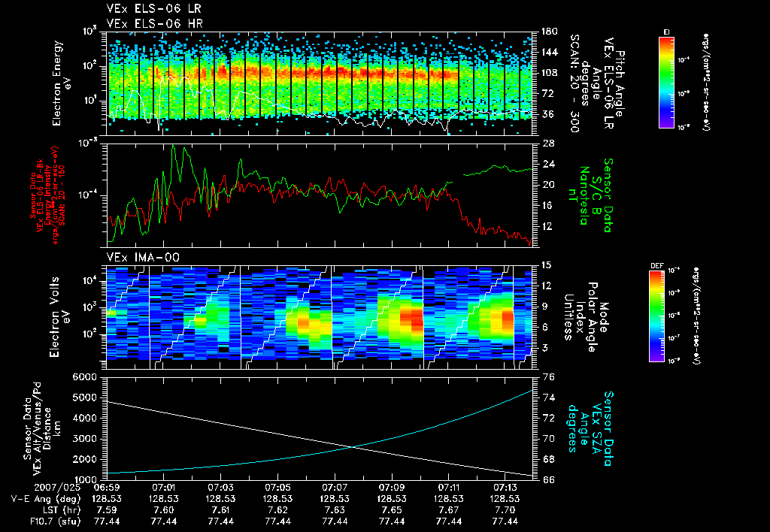The height and width of the screenshot is (532, 770).
Task: Click the cyan 'VEx SZA Angle degrees' label
Action: (590, 428)
